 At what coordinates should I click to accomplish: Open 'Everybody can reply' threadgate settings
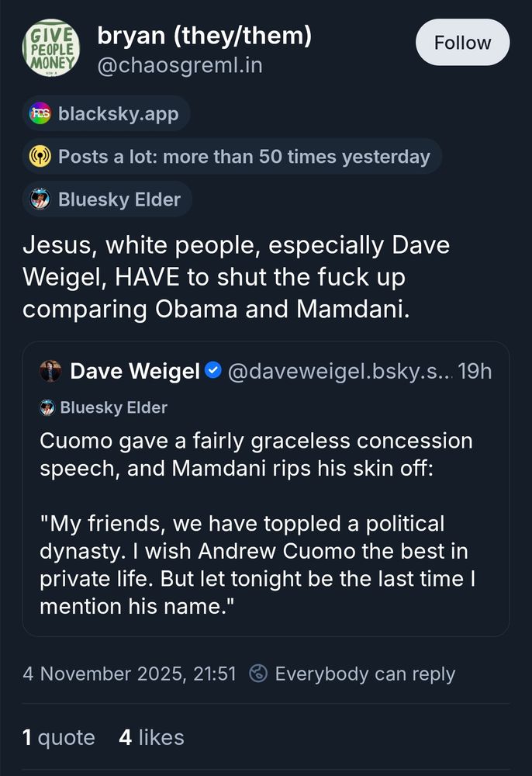point(364,674)
